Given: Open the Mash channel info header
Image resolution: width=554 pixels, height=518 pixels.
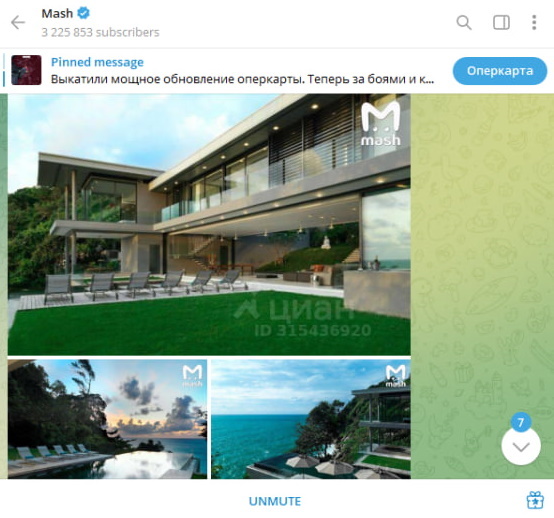Looking at the screenshot, I should click(100, 23).
